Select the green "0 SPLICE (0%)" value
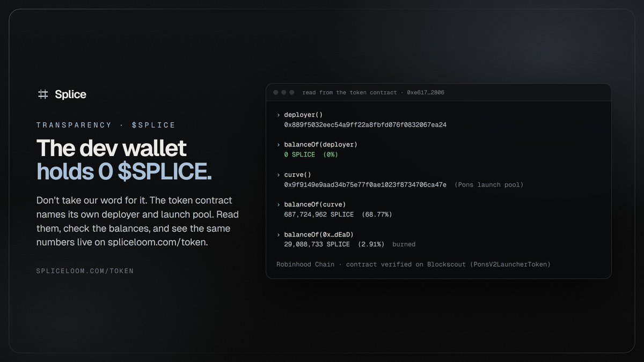This screenshot has width=644, height=362. [x=311, y=154]
